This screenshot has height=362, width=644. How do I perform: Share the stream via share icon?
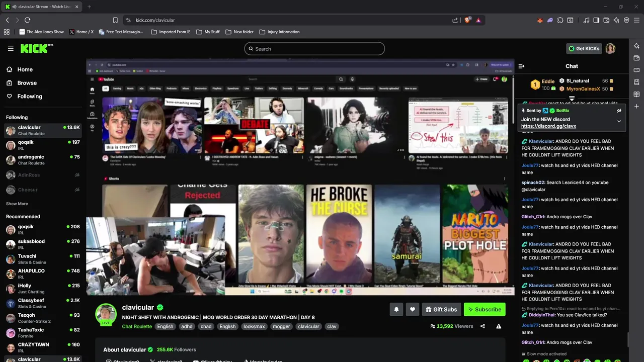pos(482,326)
